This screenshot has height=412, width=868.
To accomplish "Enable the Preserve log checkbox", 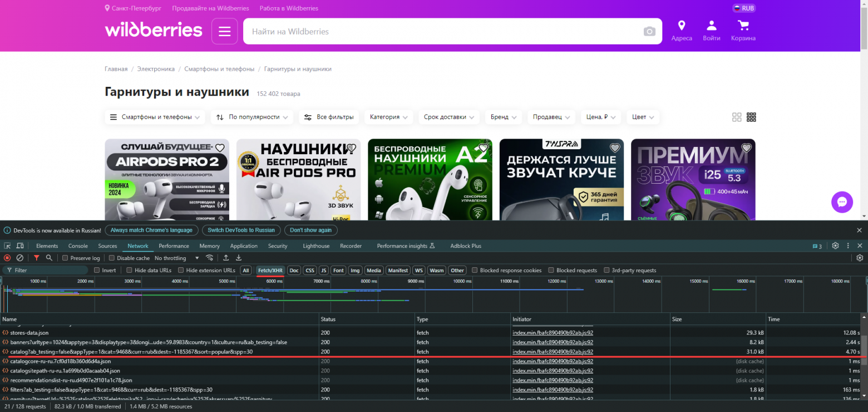I will (x=65, y=258).
